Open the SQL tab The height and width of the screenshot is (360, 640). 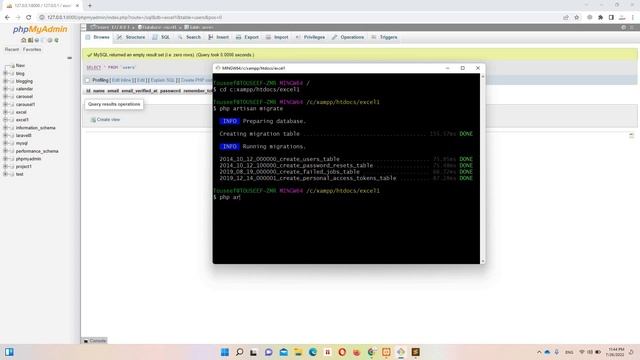click(162, 37)
